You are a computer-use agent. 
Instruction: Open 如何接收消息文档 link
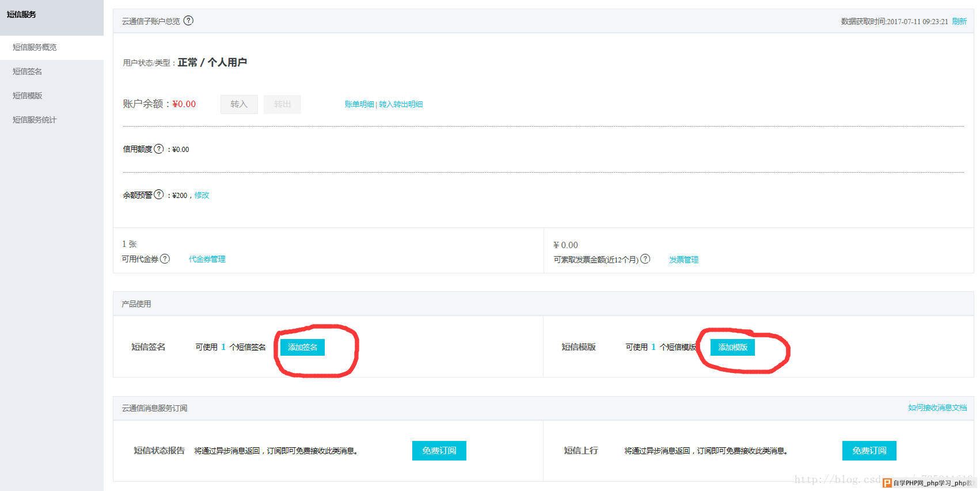click(937, 408)
